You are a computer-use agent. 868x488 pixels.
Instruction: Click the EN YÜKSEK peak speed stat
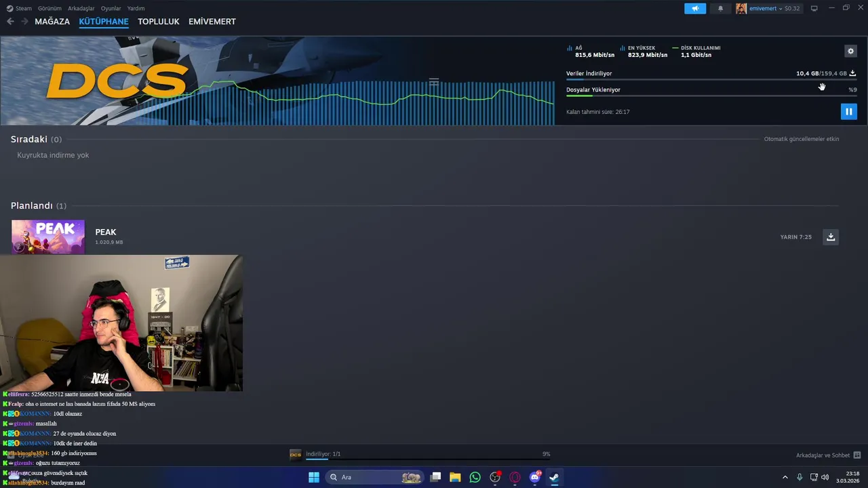point(644,52)
